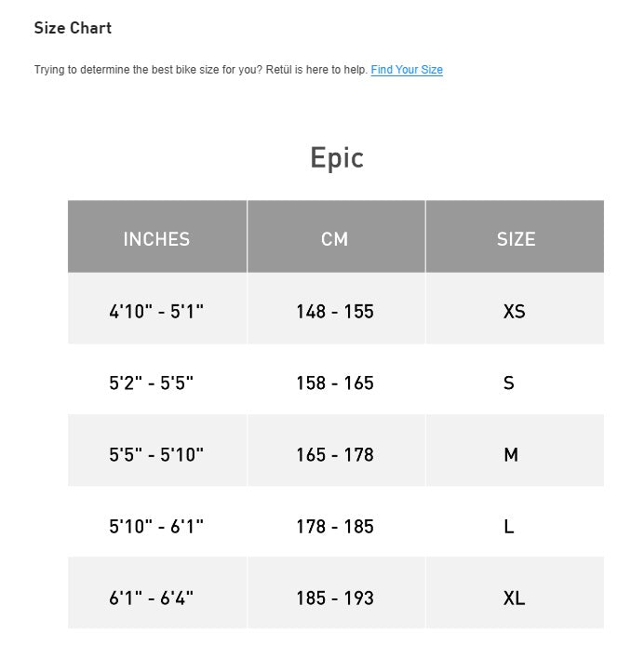Click the 158 - 165 cm cell
The height and width of the screenshot is (645, 644).
coord(335,383)
